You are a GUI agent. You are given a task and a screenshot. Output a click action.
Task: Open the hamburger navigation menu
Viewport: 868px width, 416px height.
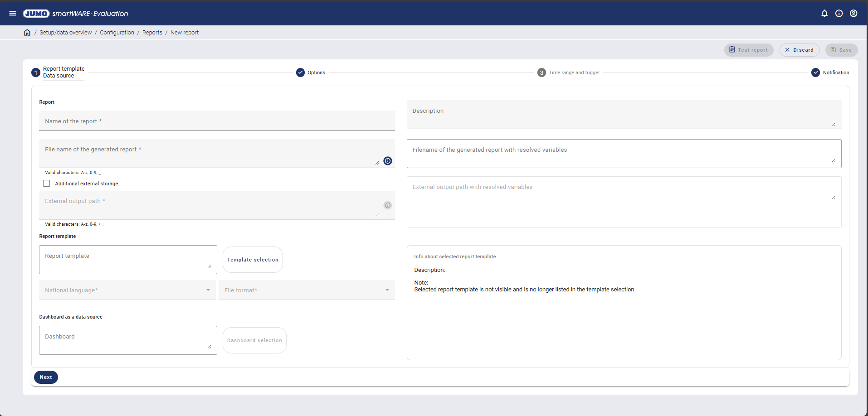[13, 14]
